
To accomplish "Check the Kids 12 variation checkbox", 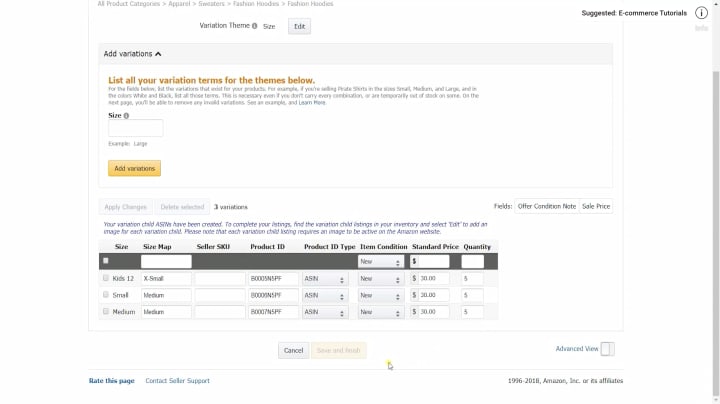I will tap(106, 278).
